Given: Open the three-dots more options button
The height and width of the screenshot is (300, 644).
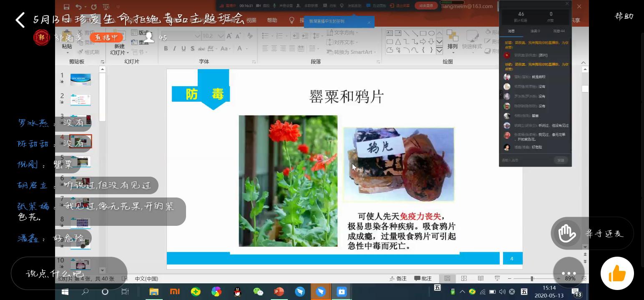Looking at the screenshot, I should (x=569, y=273).
